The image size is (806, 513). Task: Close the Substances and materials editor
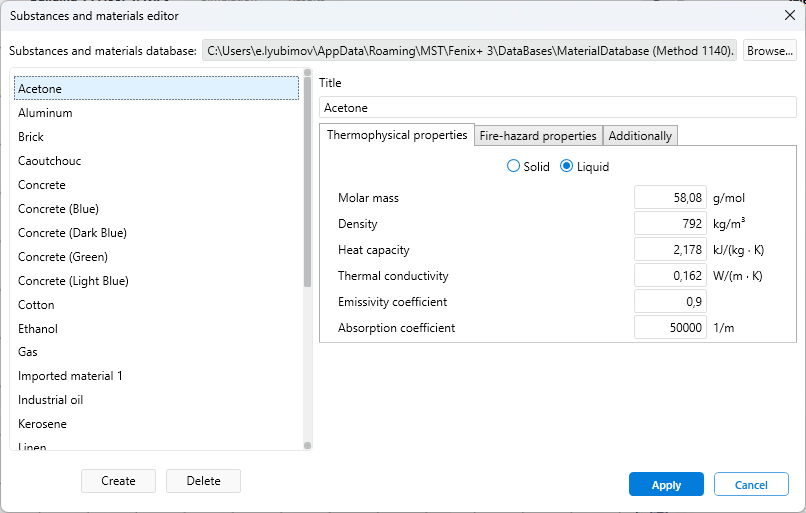click(790, 15)
